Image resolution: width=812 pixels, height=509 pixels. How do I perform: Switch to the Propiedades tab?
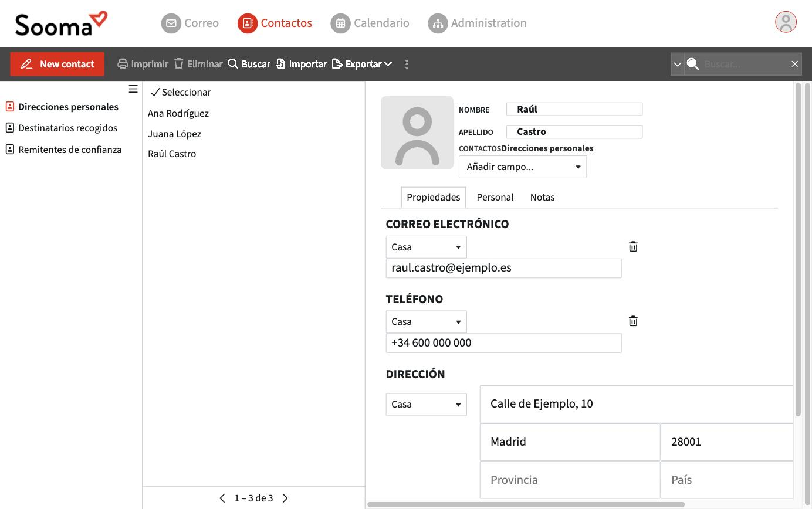coord(434,197)
